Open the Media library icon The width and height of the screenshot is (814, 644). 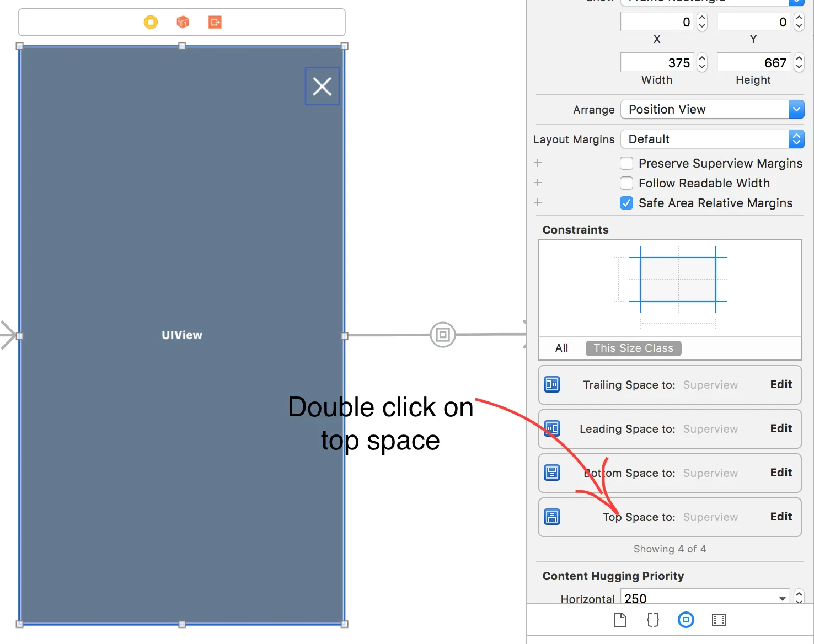(719, 620)
